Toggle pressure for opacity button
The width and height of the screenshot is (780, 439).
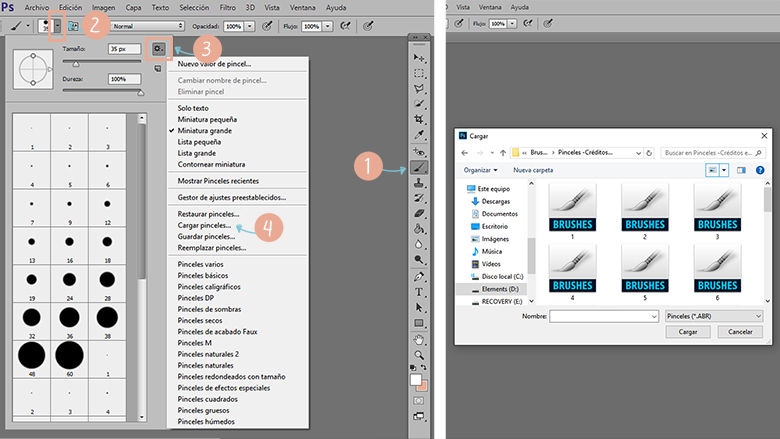point(267,26)
